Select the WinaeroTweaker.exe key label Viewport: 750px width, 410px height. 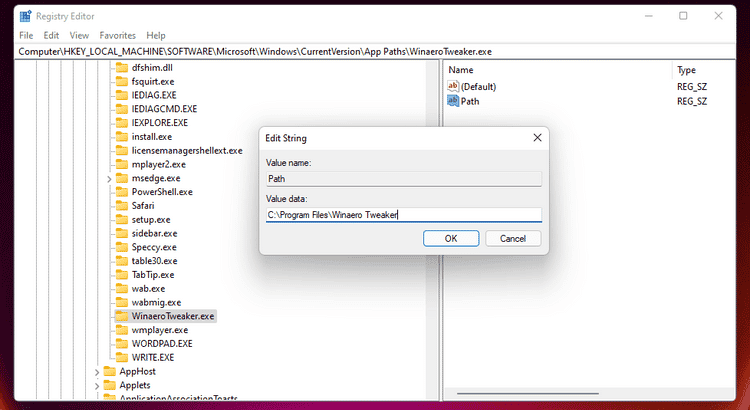(x=173, y=316)
